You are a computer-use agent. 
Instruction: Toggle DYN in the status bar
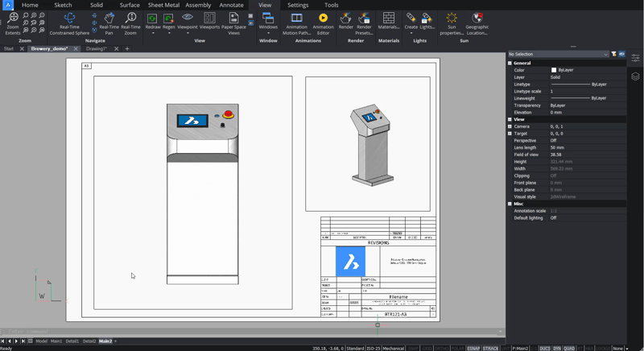tap(557, 348)
